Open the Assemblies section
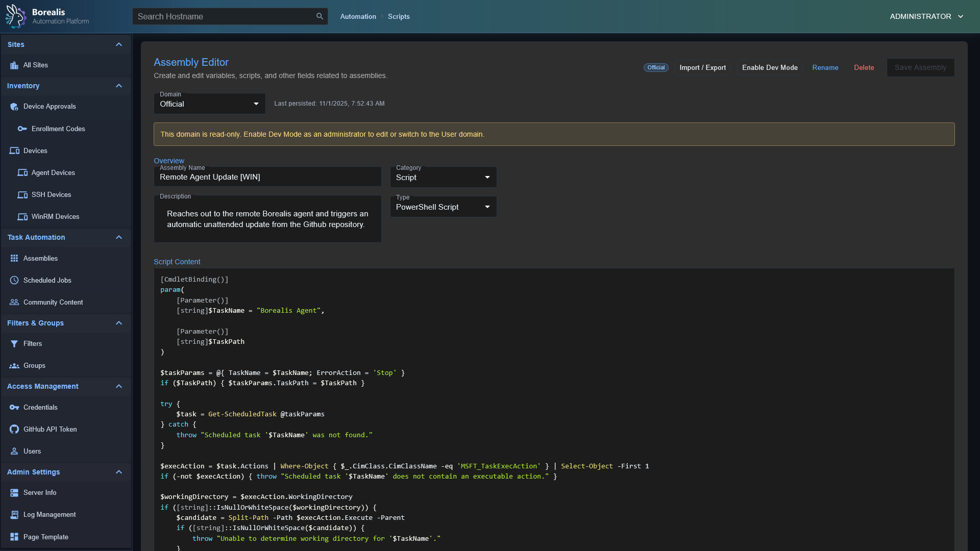This screenshot has height=551, width=980. pyautogui.click(x=40, y=258)
